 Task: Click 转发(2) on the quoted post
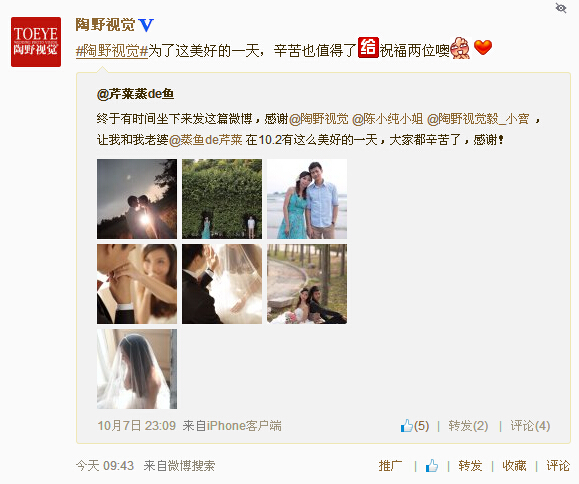(x=468, y=426)
